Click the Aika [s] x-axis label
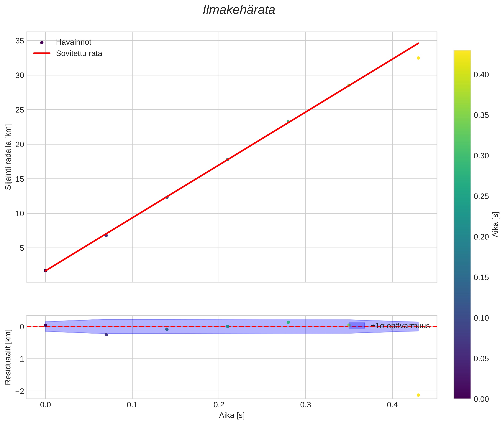The width and height of the screenshot is (504, 424). (232, 415)
